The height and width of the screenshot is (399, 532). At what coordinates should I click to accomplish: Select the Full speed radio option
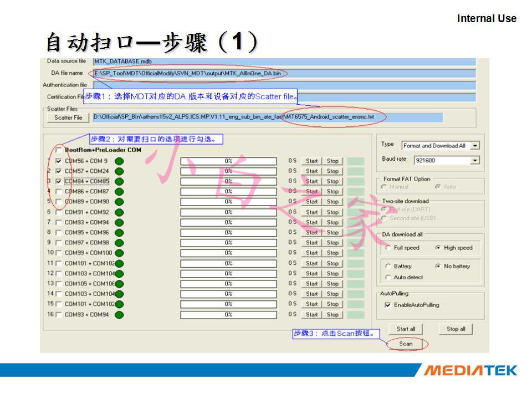(388, 248)
